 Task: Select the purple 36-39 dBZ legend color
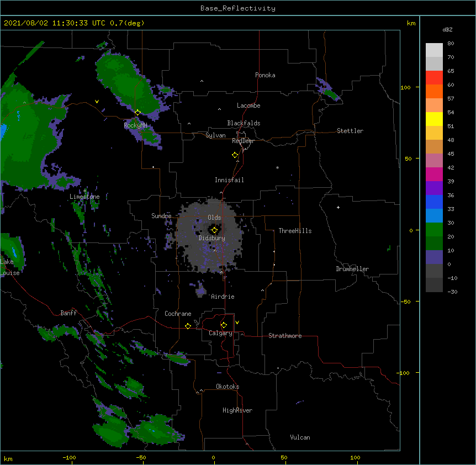pyautogui.click(x=434, y=188)
